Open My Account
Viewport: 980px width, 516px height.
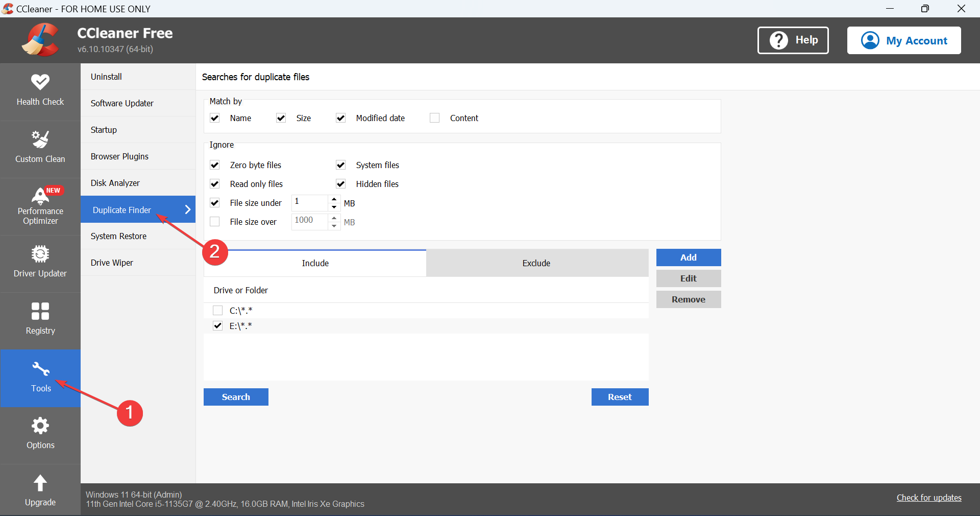tap(904, 40)
